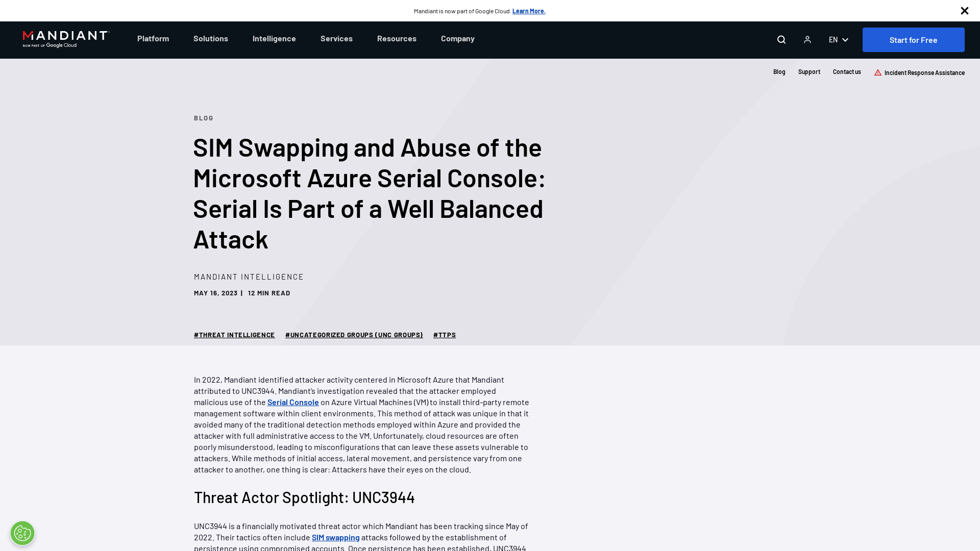Viewport: 980px width, 551px height.
Task: Click the Intelligence menu item
Action: pyautogui.click(x=274, y=38)
